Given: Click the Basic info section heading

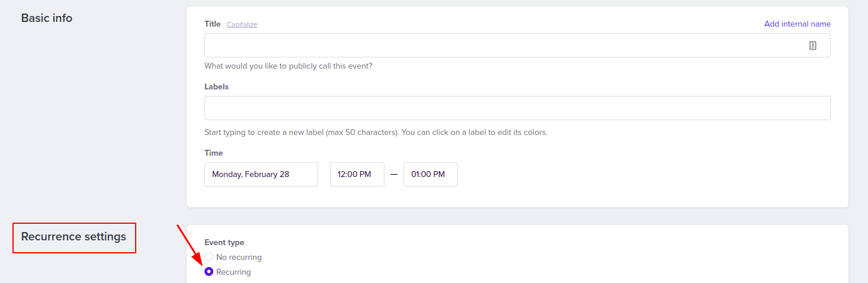Looking at the screenshot, I should coord(47,18).
